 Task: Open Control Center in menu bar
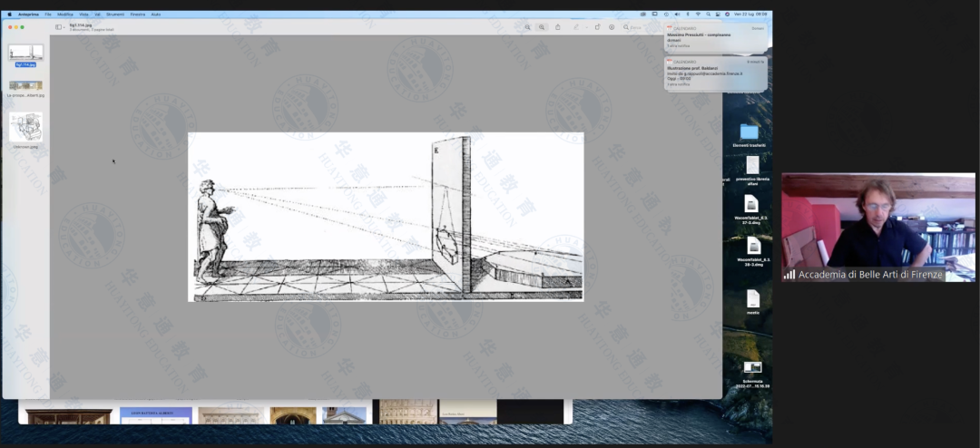click(718, 14)
